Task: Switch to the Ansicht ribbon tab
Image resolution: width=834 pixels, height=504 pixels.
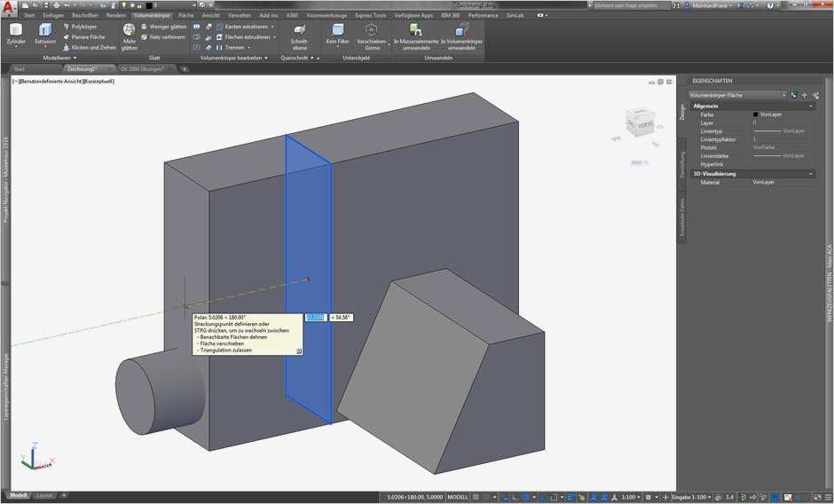Action: (210, 15)
